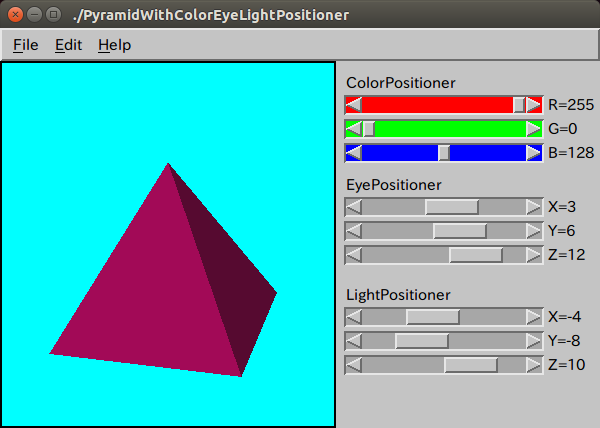The width and height of the screenshot is (600, 428).
Task: Click the LightPositioner X=-4 scrollbar thumb
Action: tap(433, 317)
